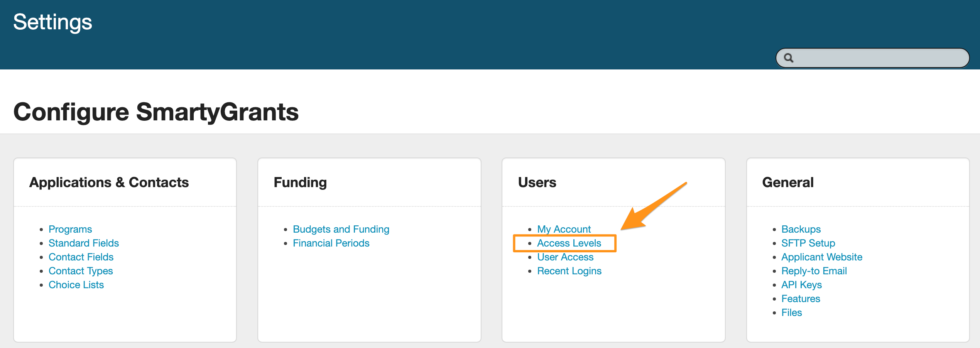View Recent Logins

(x=569, y=271)
